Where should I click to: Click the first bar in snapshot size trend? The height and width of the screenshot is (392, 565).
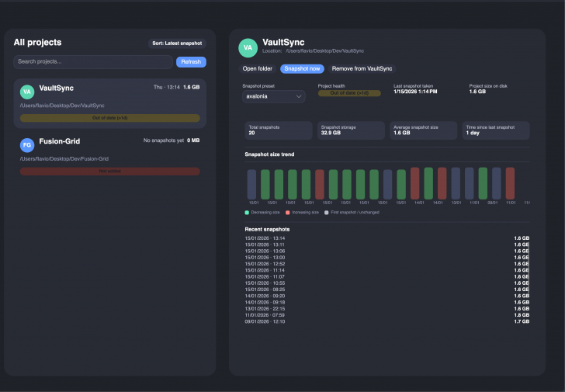tap(251, 184)
